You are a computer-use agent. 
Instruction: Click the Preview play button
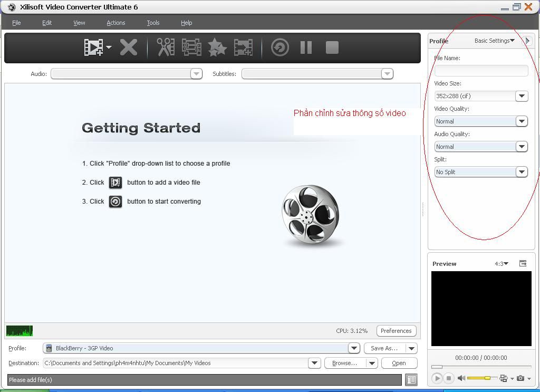coord(437,378)
